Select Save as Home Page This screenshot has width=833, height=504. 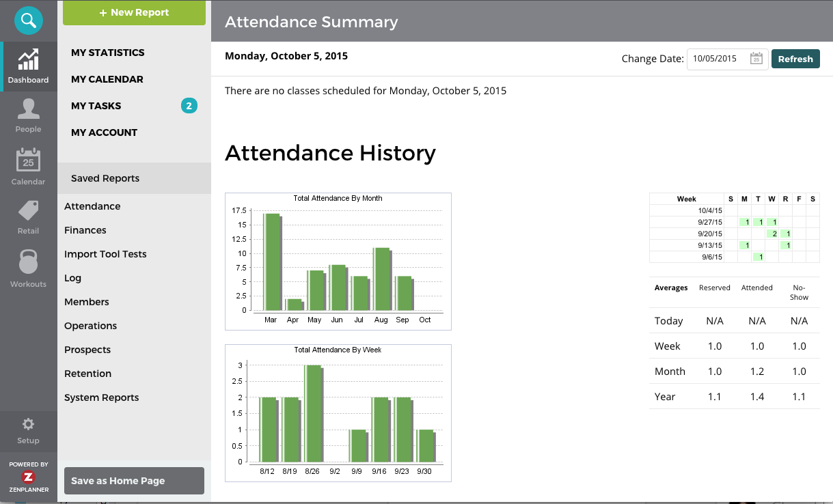coord(133,480)
